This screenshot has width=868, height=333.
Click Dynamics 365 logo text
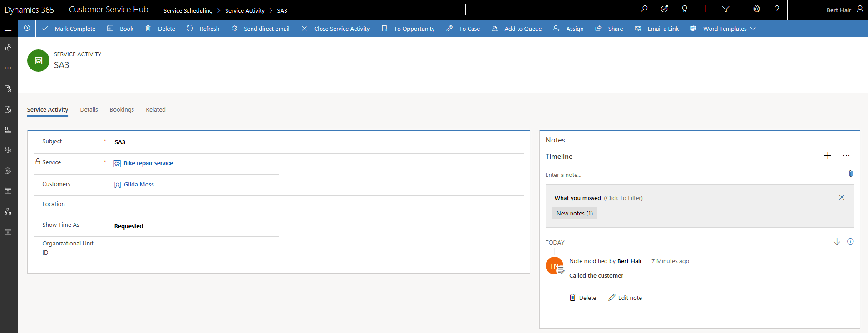pyautogui.click(x=30, y=10)
